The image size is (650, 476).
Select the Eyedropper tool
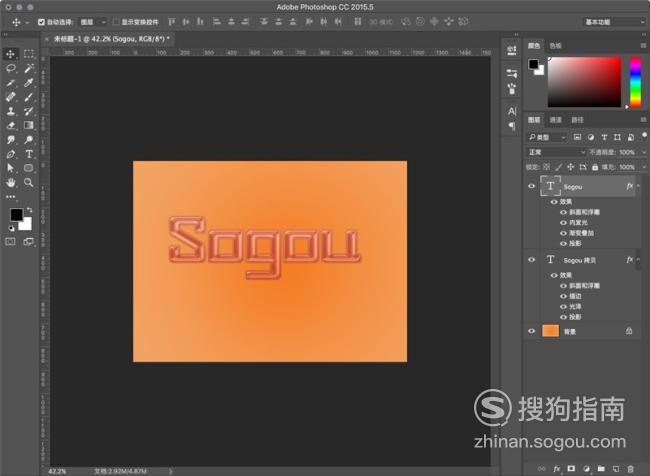[29, 83]
